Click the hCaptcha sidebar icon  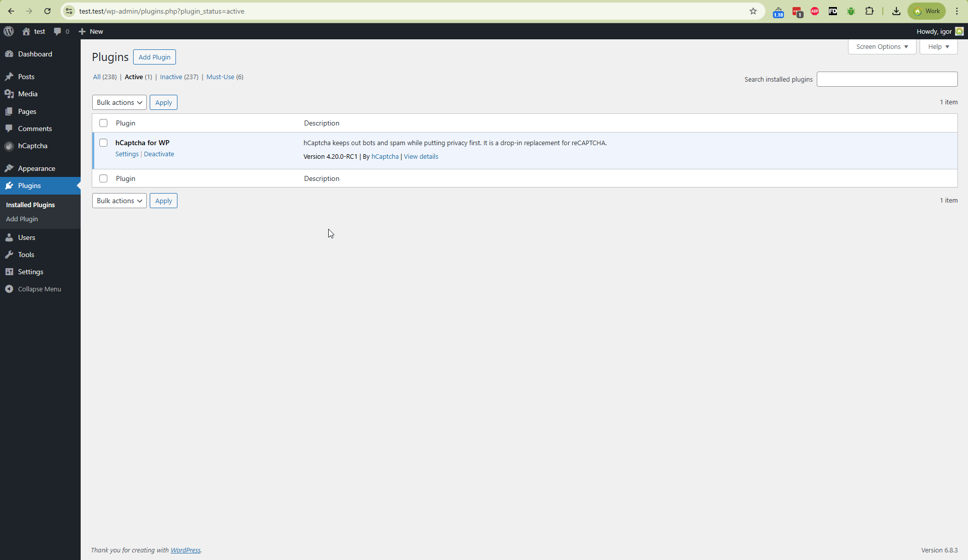coord(9,146)
